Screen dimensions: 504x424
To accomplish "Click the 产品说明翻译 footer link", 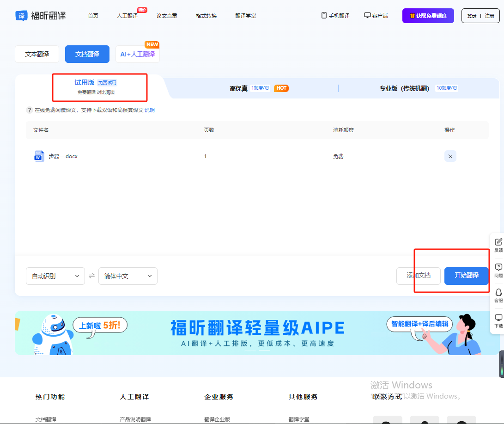I will coord(135,419).
